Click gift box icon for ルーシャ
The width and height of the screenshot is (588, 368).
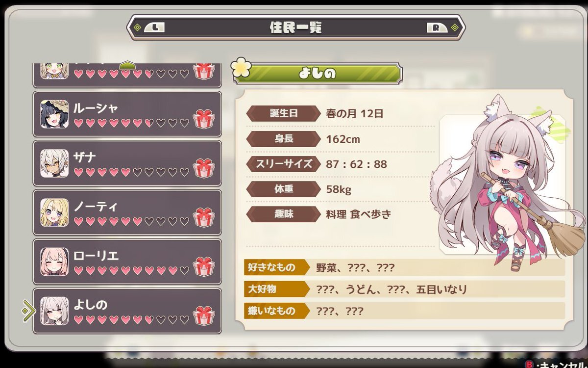click(204, 119)
